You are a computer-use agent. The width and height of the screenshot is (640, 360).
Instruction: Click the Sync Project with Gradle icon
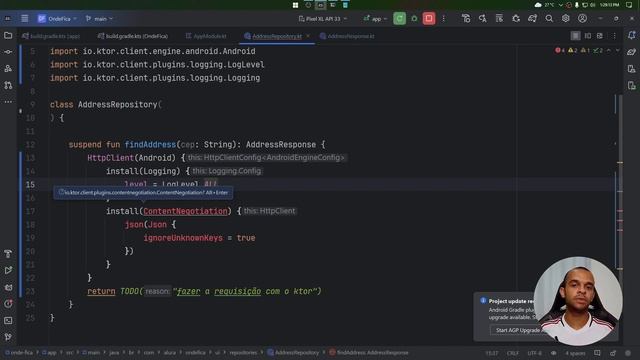(516, 18)
